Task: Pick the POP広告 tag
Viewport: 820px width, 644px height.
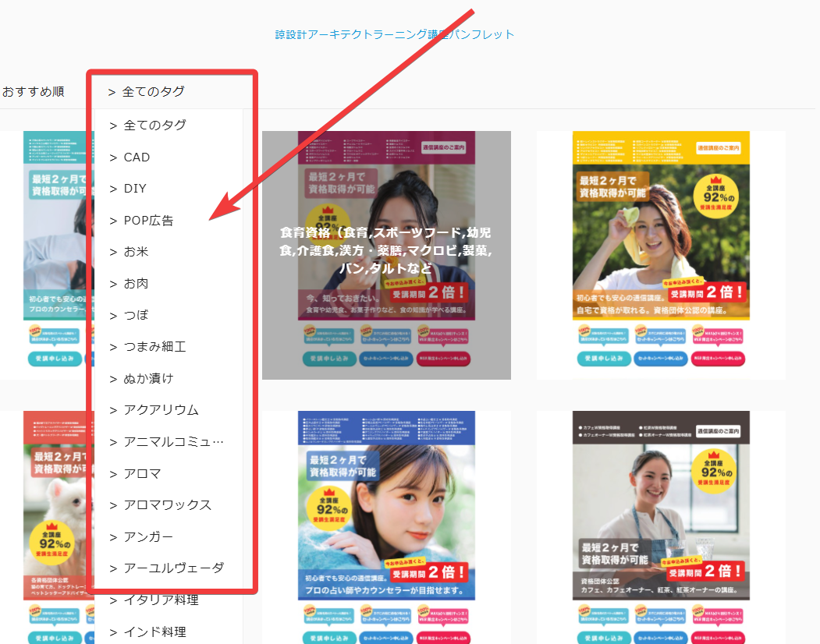Action: [141, 221]
